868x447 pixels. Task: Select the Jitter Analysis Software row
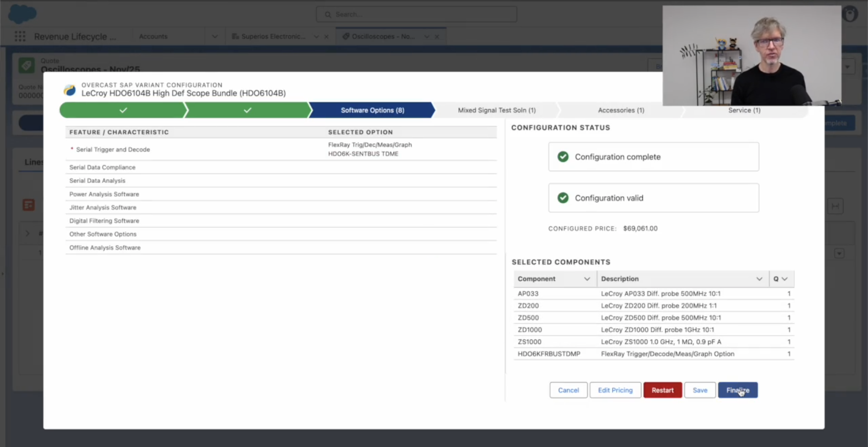(281, 207)
